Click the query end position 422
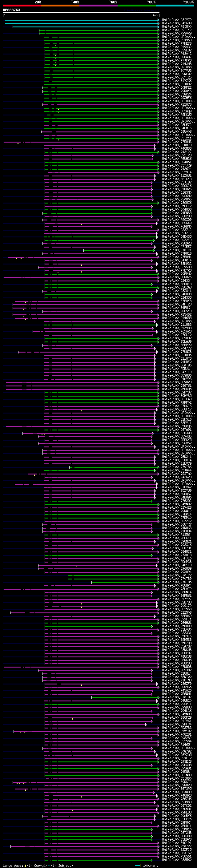 pyautogui.click(x=155, y=15)
